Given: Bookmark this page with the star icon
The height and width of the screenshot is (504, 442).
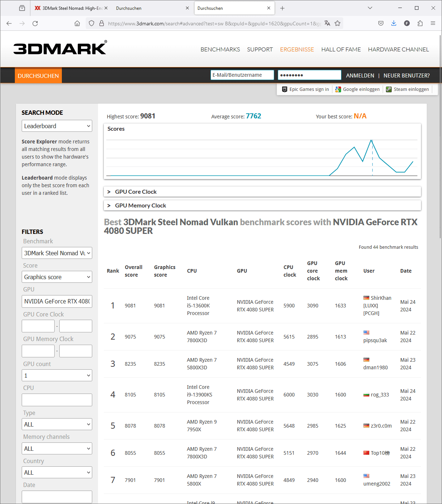Looking at the screenshot, I should [337, 23].
